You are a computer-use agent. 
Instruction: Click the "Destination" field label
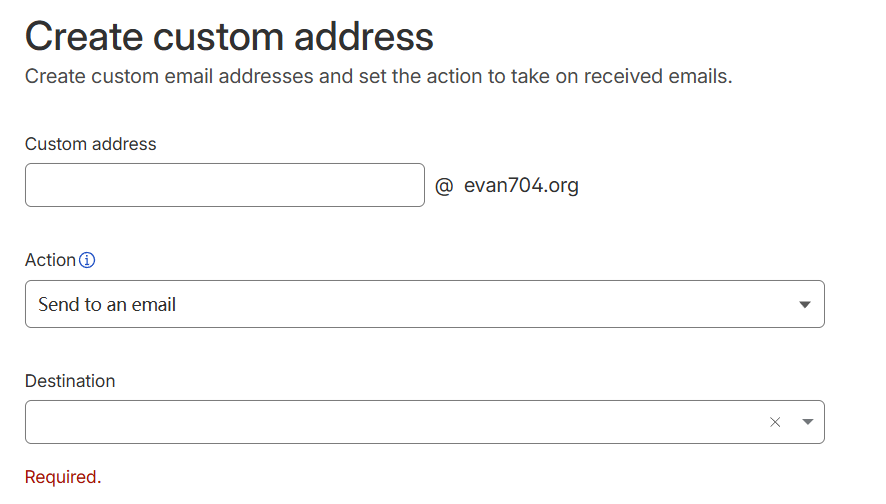pos(70,381)
